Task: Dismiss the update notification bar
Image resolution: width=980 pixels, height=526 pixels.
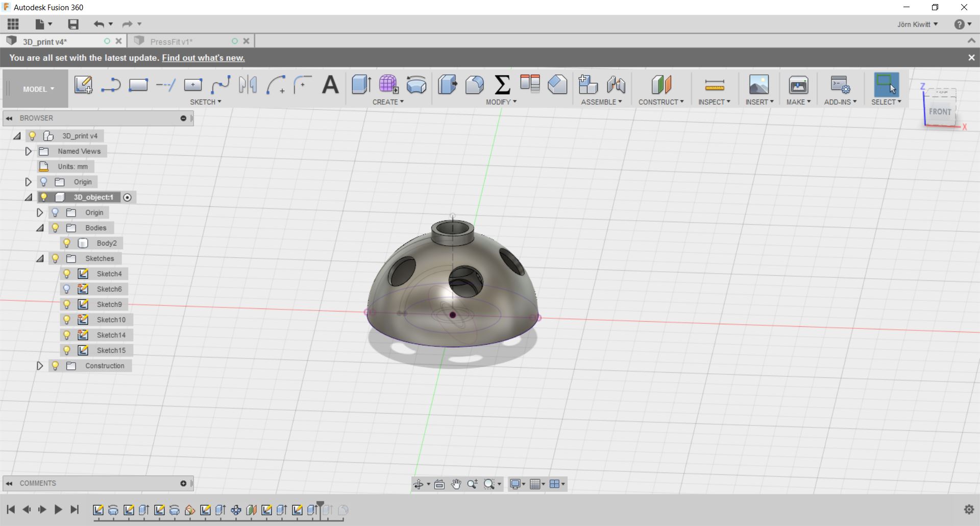Action: [x=971, y=58]
